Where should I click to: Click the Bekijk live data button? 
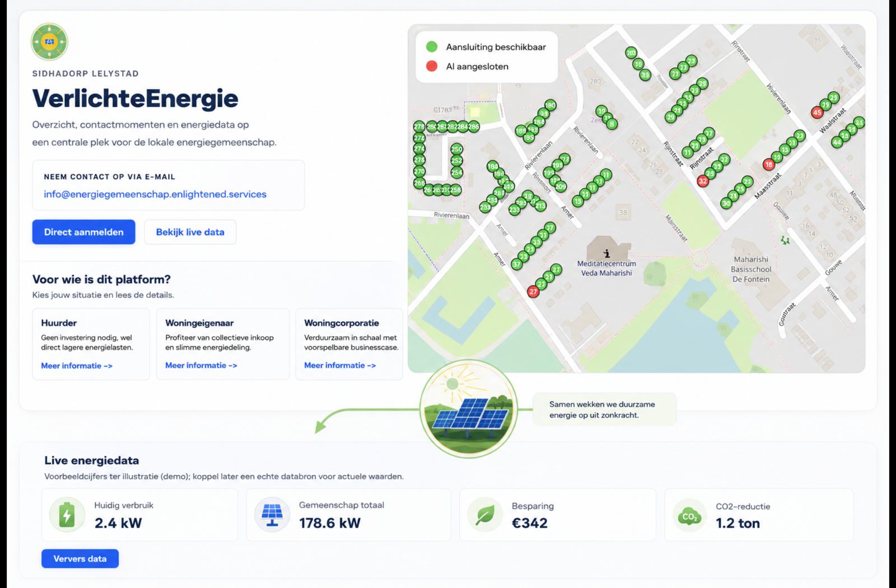click(190, 232)
